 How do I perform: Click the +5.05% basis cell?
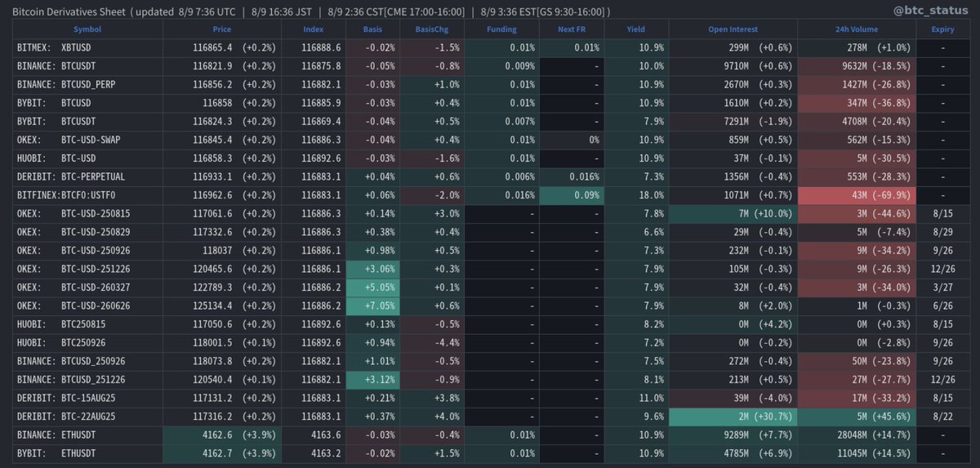(372, 287)
